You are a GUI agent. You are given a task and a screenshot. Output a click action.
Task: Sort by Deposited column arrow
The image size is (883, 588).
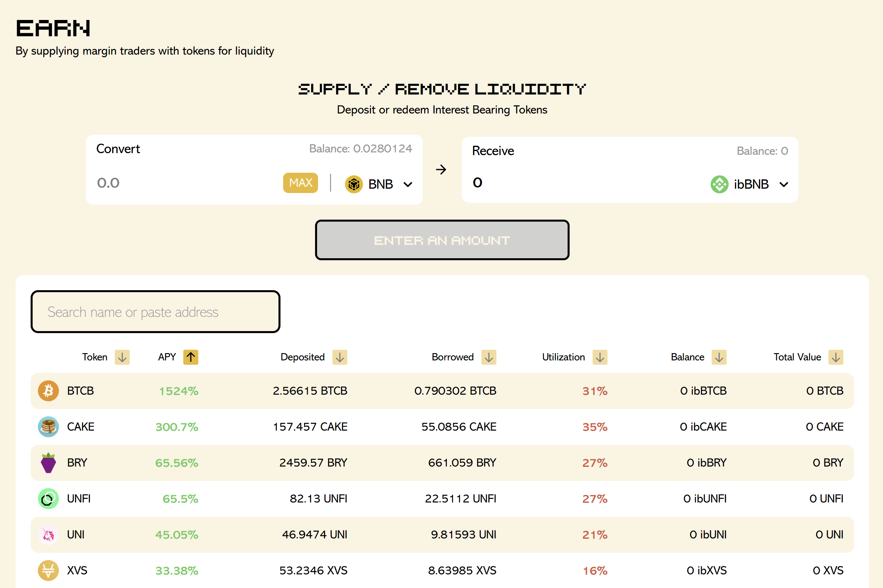coord(340,357)
